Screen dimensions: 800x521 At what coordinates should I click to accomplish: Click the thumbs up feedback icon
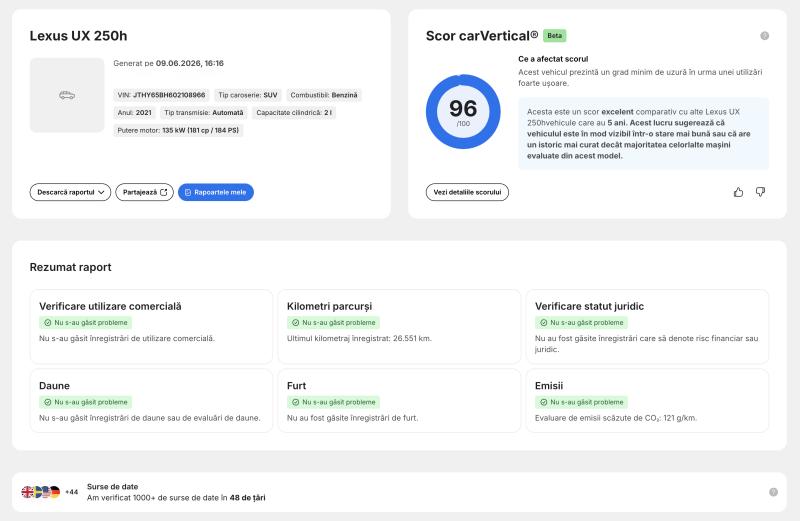click(x=738, y=192)
